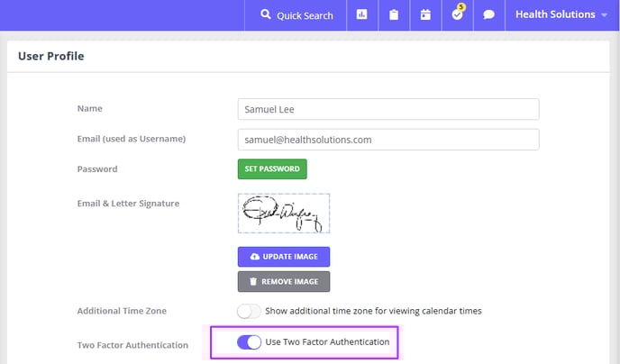Screen dimensions: 620x364
Task: Click the Name input field
Action: (x=388, y=109)
